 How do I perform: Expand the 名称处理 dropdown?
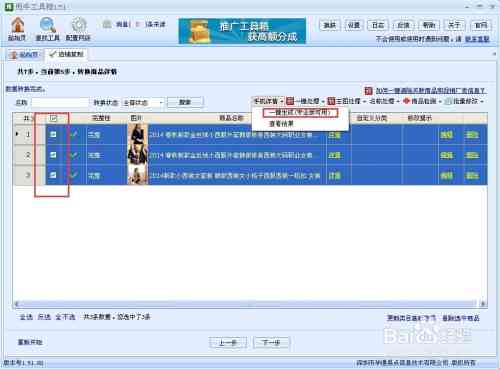coord(384,101)
